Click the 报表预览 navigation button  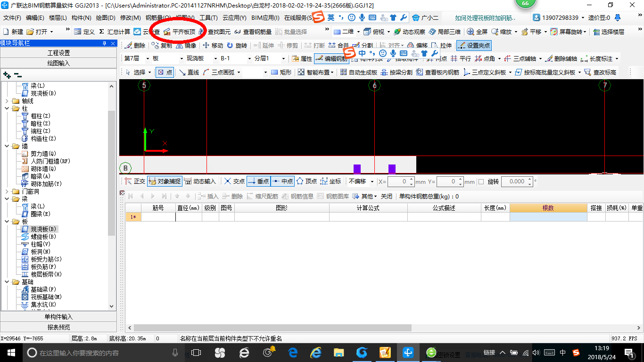[x=58, y=327]
